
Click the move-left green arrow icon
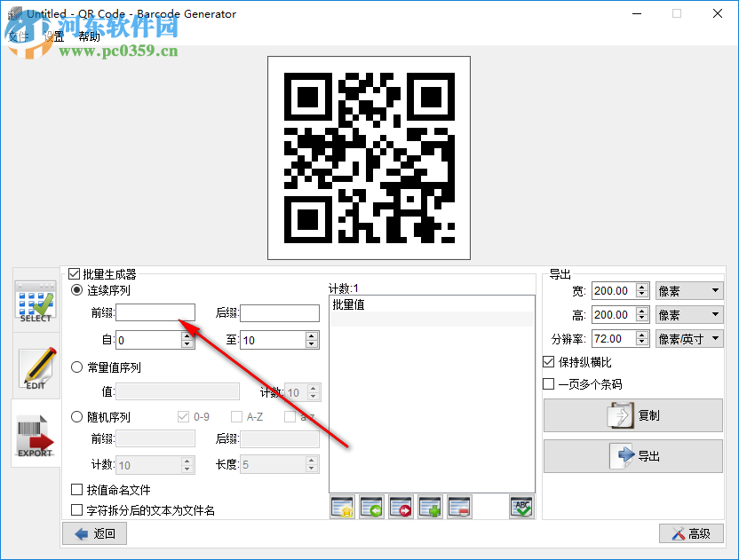tap(371, 507)
